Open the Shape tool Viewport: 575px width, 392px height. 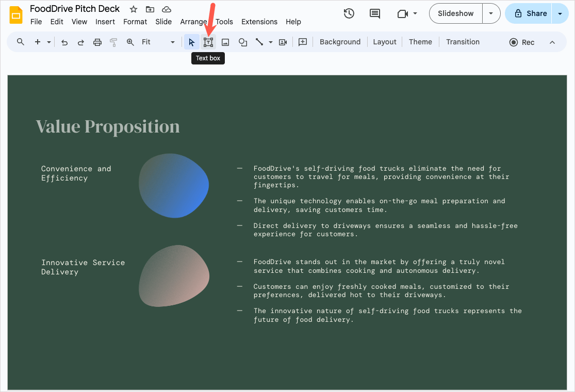click(242, 42)
